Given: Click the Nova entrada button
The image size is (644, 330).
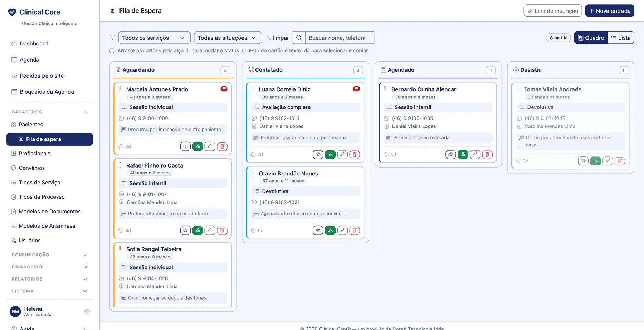Looking at the screenshot, I should coord(610,11).
